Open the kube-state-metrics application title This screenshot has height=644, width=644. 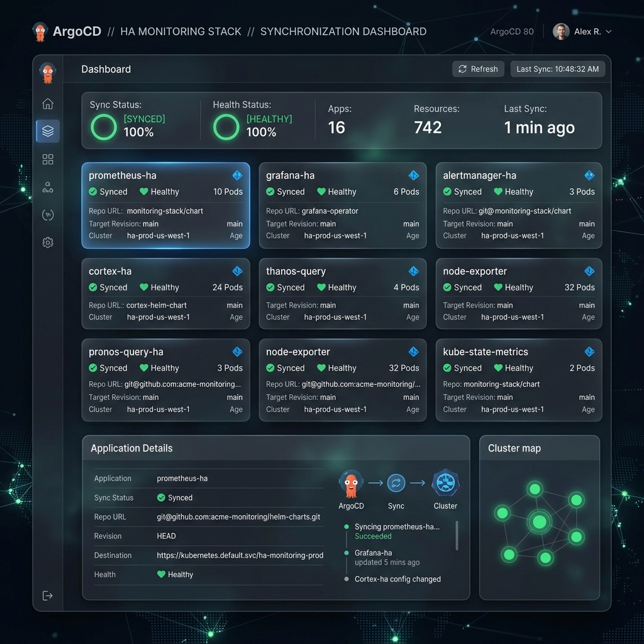(486, 352)
